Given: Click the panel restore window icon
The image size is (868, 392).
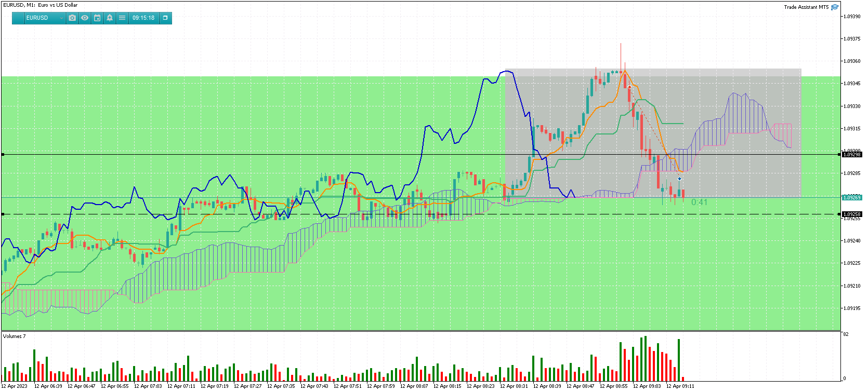Looking at the screenshot, I should pos(165,18).
